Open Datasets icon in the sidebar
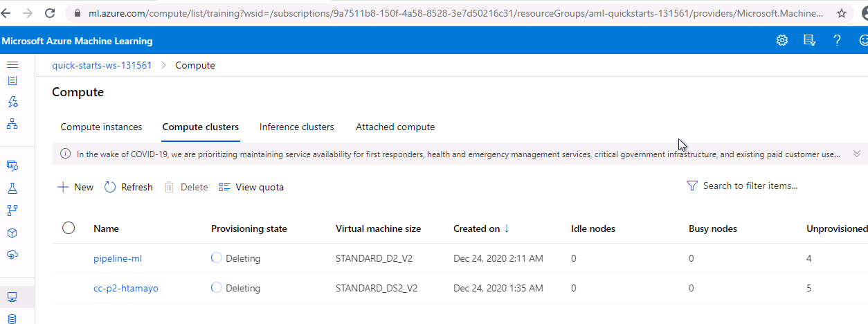This screenshot has width=868, height=324. pos(12,165)
